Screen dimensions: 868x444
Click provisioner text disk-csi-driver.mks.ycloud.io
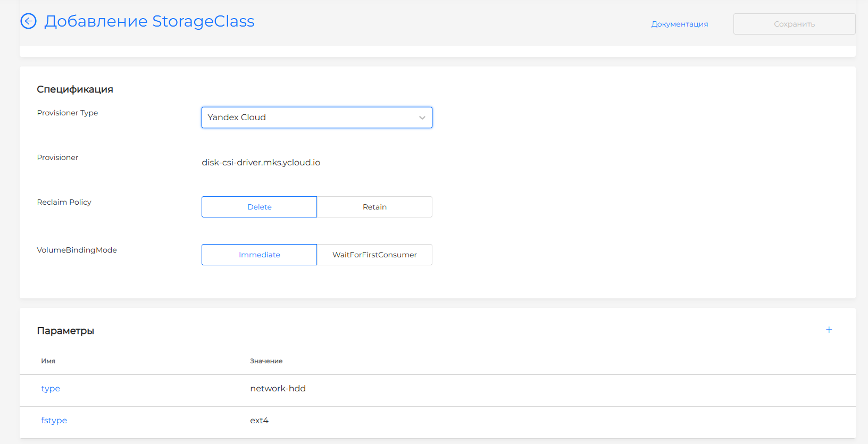click(261, 163)
